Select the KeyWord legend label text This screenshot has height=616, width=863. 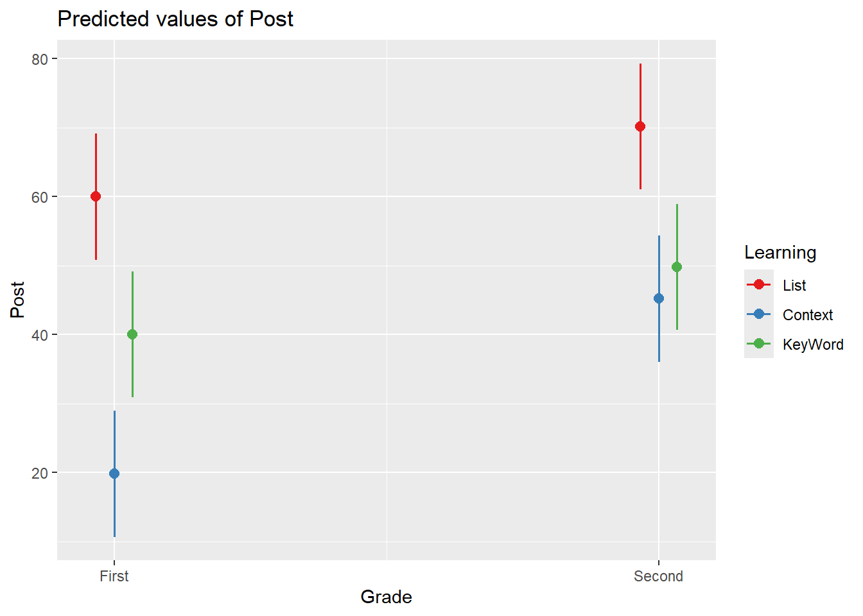click(x=813, y=345)
